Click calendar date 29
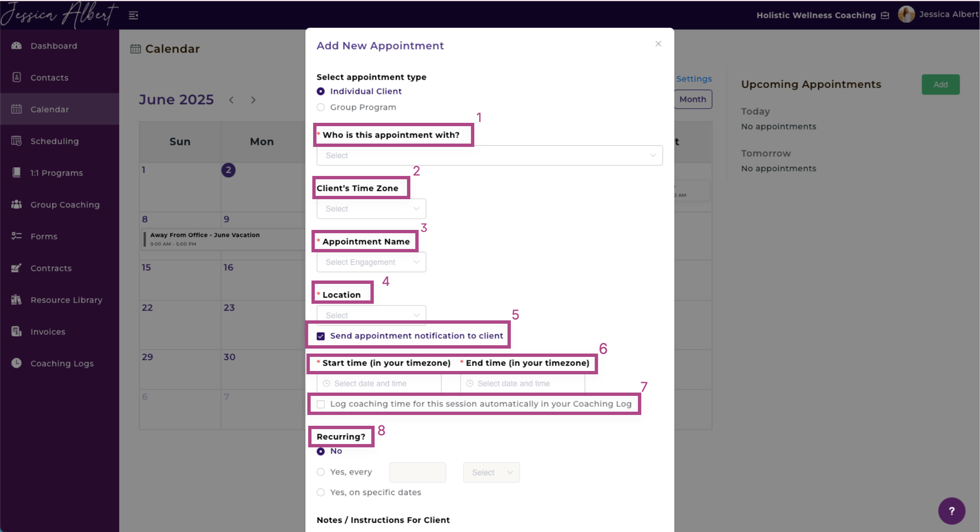Viewport: 980px width, 532px height. point(147,357)
